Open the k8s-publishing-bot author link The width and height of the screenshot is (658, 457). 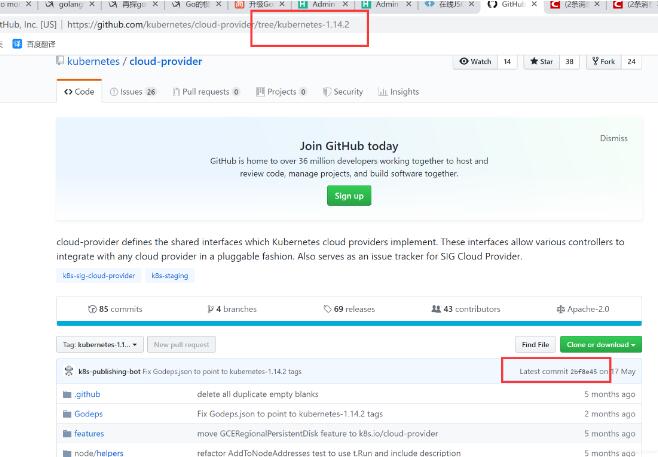pos(109,371)
